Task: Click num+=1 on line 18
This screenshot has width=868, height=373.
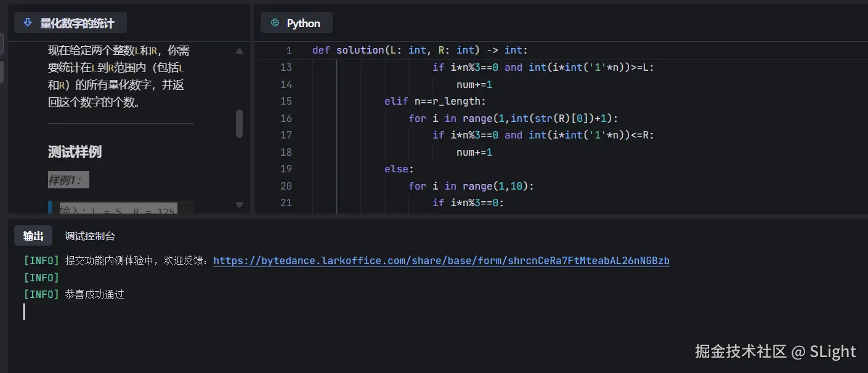Action: 474,152
